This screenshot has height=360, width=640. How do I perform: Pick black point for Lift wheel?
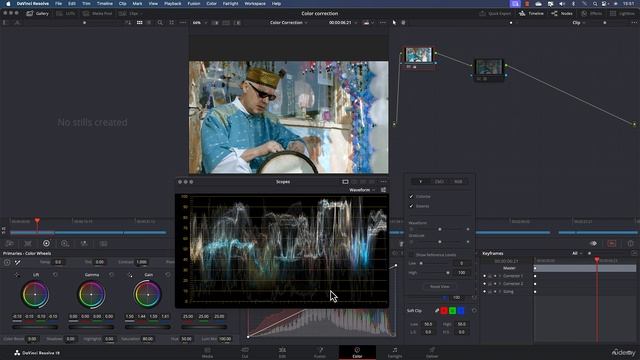coord(17,275)
